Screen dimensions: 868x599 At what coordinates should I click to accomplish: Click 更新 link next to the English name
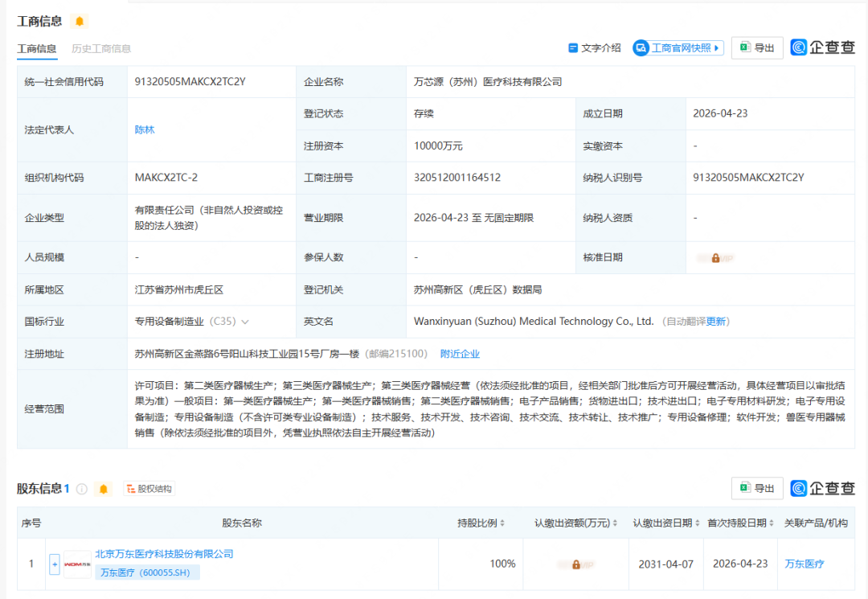point(716,322)
